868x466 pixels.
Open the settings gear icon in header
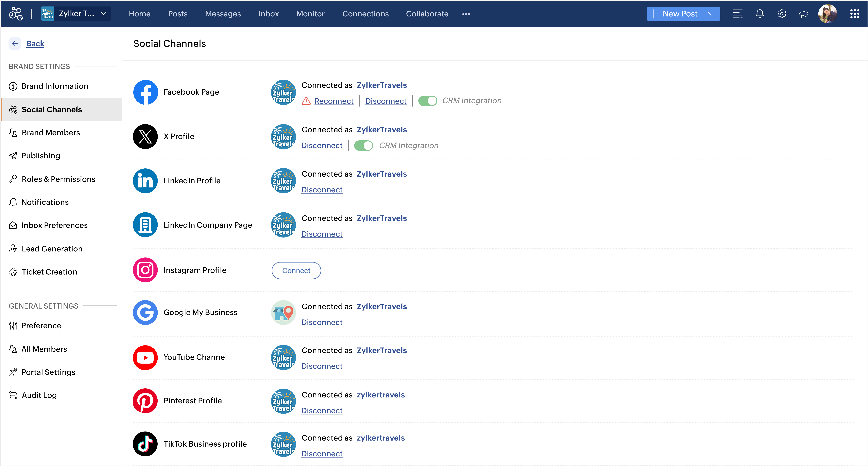coord(781,14)
